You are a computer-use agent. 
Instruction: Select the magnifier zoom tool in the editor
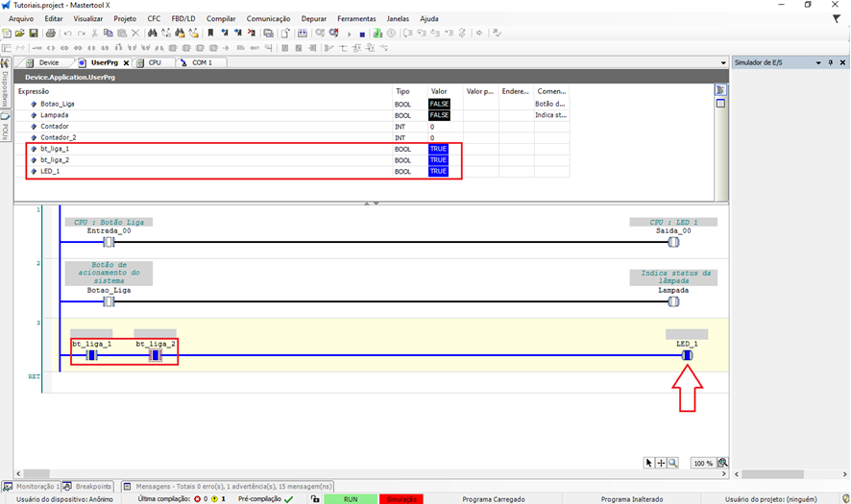click(673, 463)
